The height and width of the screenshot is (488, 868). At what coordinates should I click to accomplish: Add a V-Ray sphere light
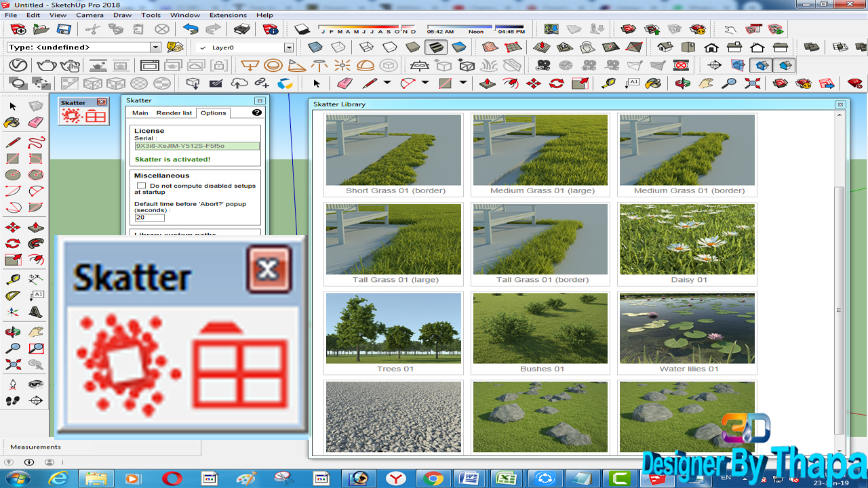coord(273,65)
